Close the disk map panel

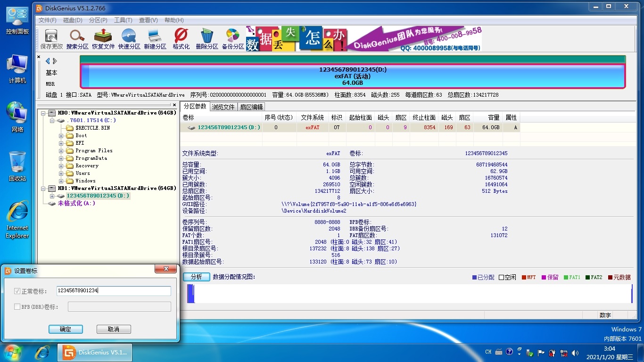39,57
